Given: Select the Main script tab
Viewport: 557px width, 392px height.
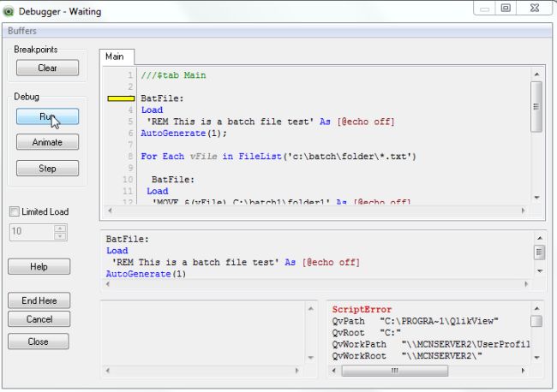Looking at the screenshot, I should [x=114, y=56].
